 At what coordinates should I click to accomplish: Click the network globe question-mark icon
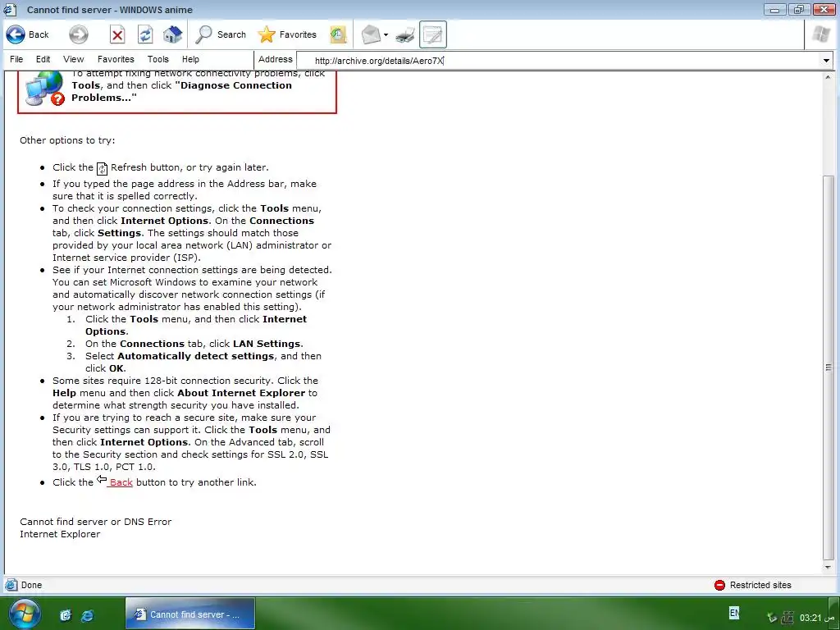tap(45, 89)
